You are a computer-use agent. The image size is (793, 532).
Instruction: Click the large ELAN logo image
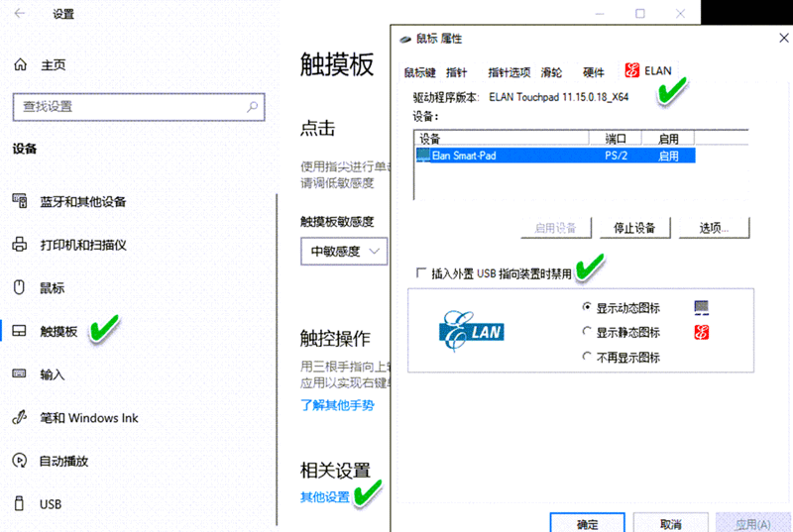coord(472,331)
